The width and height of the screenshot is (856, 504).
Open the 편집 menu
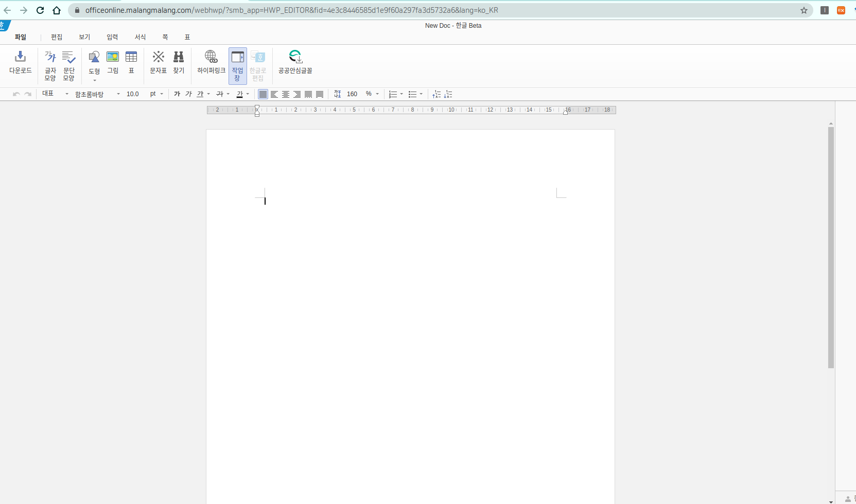coord(57,37)
